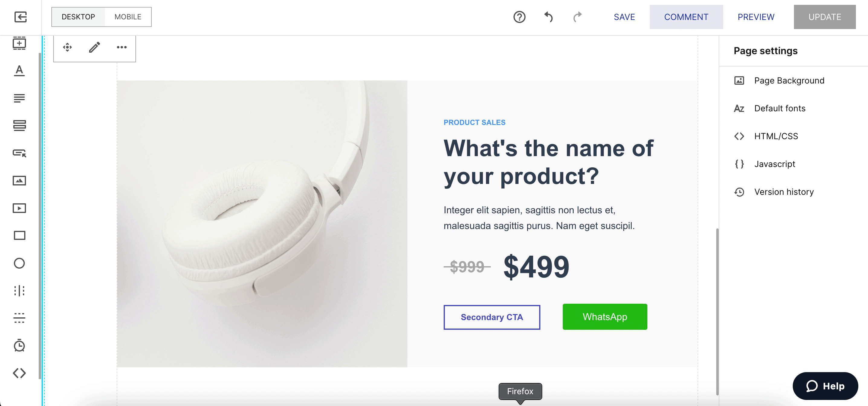Open the three-dots more options menu

coord(121,47)
